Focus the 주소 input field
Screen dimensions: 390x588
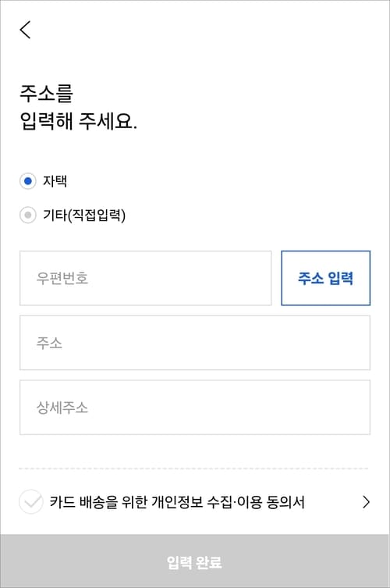coord(195,343)
